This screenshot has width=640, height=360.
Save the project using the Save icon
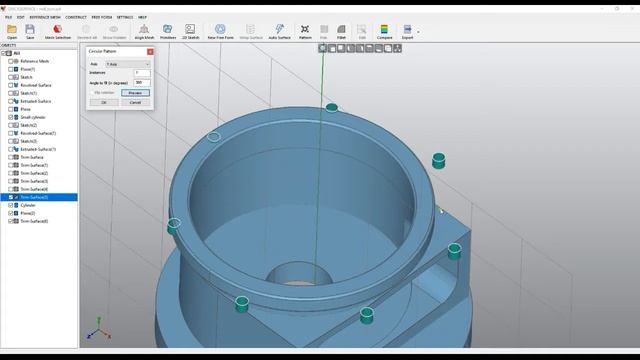coord(30,31)
